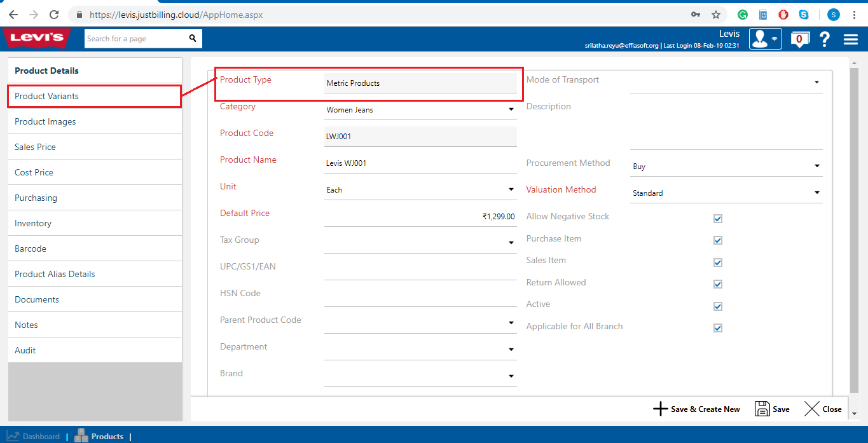Open the notifications message icon
The height and width of the screenshot is (443, 868).
799,39
